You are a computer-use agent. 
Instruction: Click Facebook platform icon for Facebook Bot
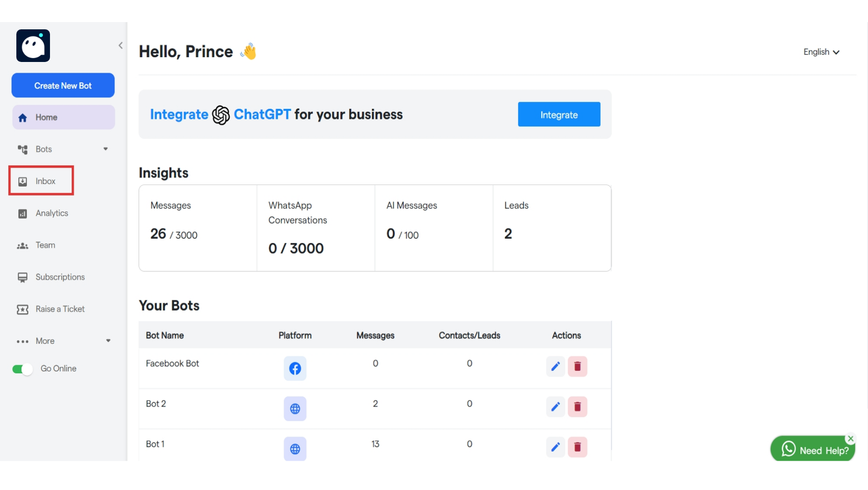[295, 368]
